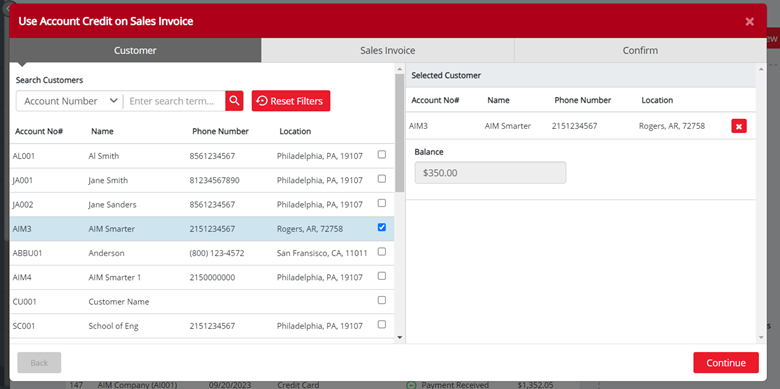Click Location column header in customer list
The height and width of the screenshot is (389, 780).
click(x=295, y=131)
